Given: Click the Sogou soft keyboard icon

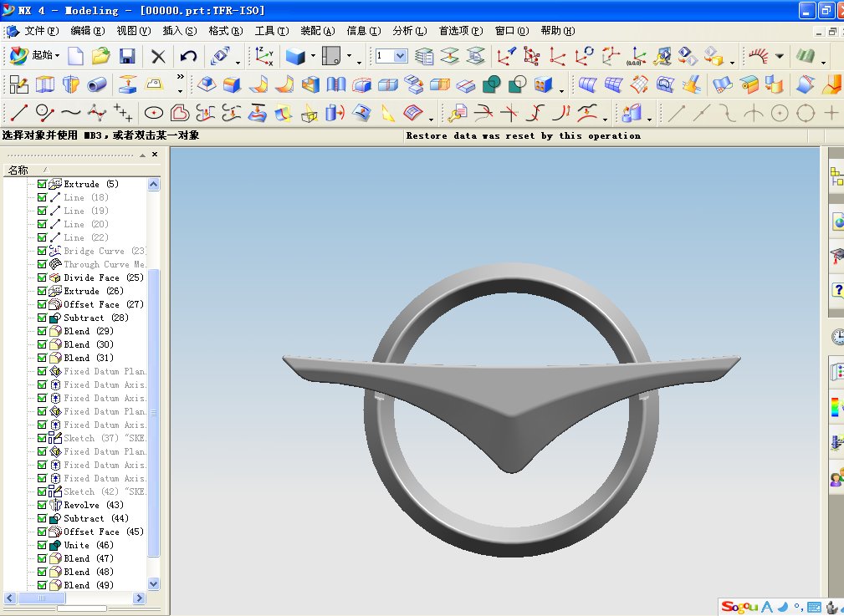Looking at the screenshot, I should tap(815, 608).
